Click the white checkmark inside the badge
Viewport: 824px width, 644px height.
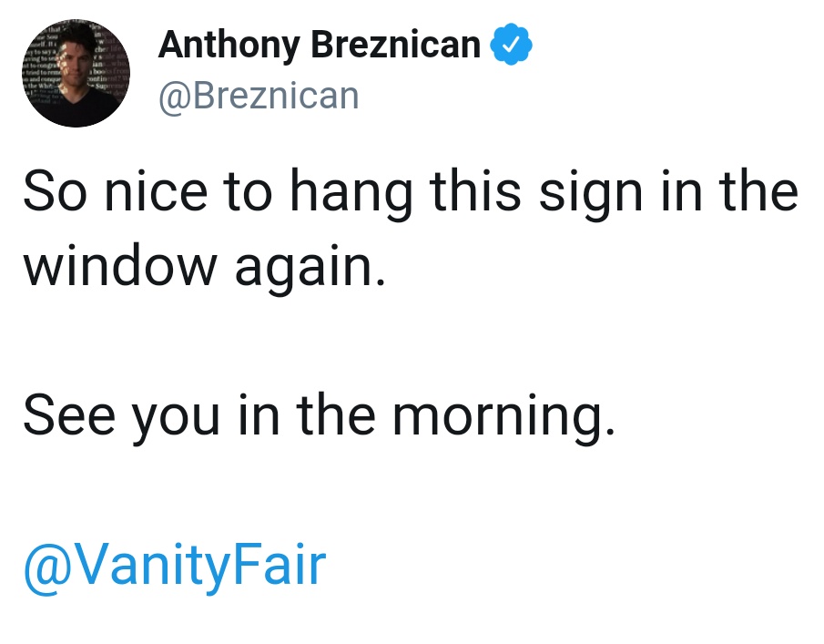(511, 45)
